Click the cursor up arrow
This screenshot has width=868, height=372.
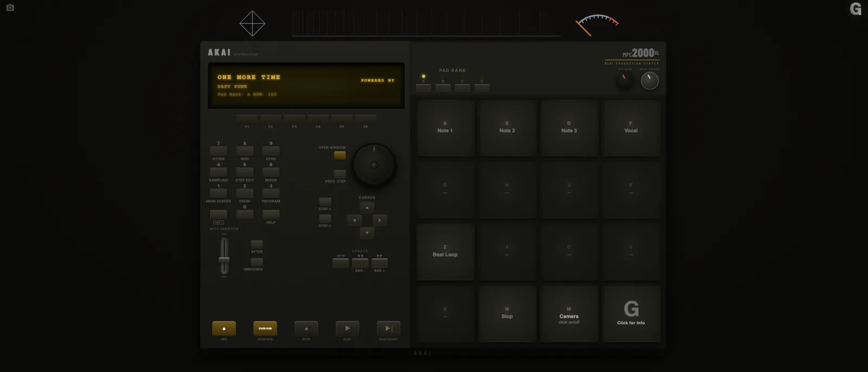coord(367,208)
